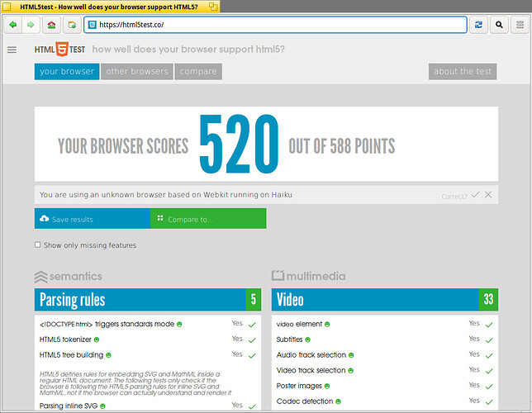Open search with the magnifier icon
Viewport: 532px width, 413px height.
click(x=499, y=25)
